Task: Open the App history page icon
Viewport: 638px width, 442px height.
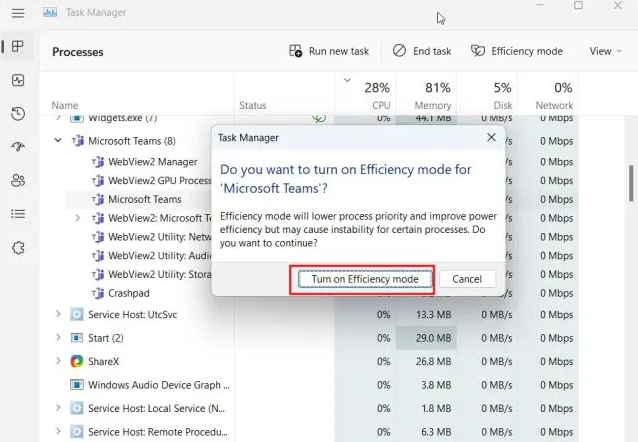Action: 18,114
